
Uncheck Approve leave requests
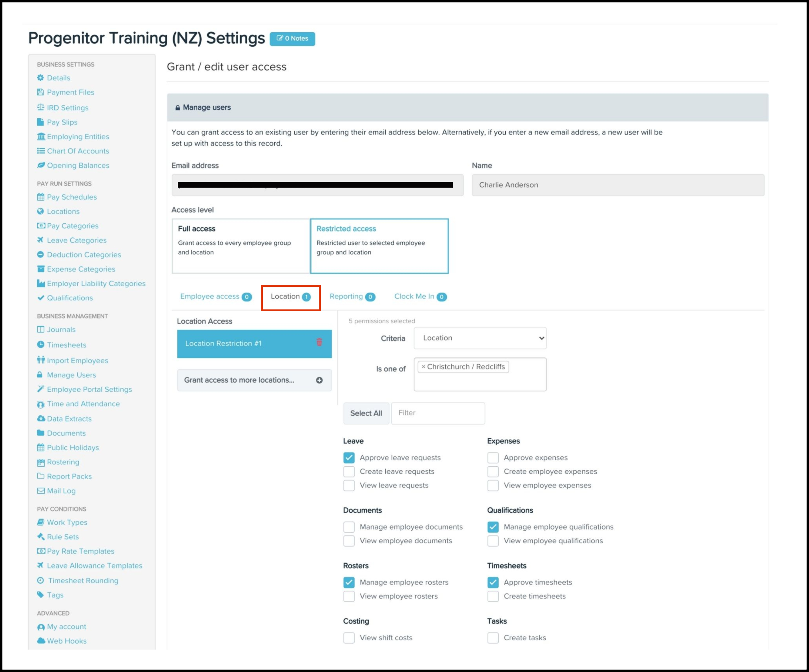(349, 458)
